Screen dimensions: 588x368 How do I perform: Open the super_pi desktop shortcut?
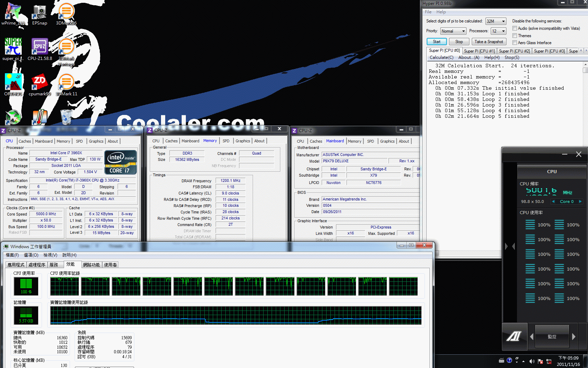point(13,49)
